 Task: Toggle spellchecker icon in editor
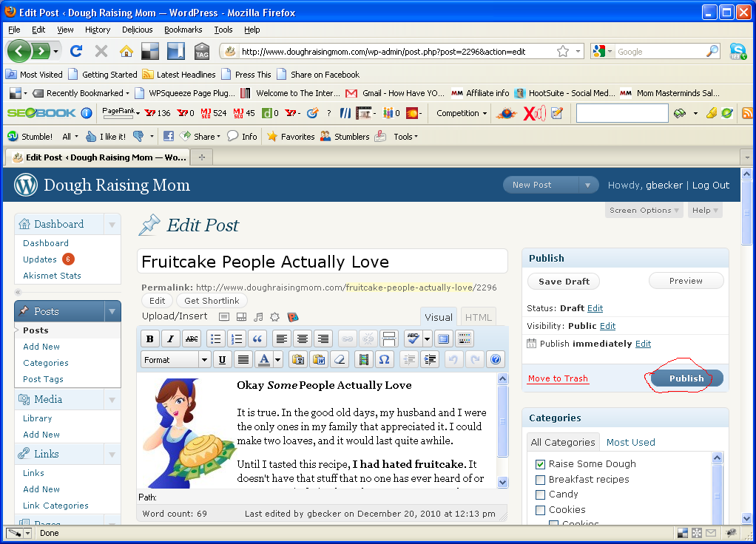pyautogui.click(x=413, y=339)
